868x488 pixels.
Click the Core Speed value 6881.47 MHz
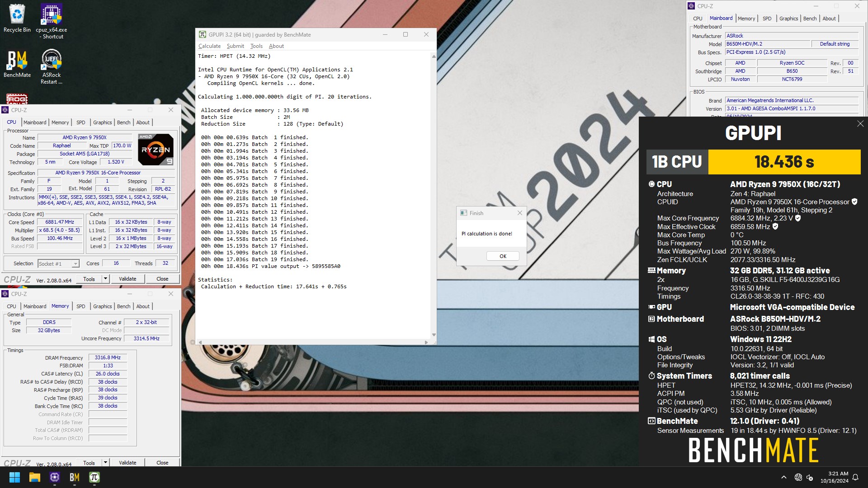[x=60, y=222]
